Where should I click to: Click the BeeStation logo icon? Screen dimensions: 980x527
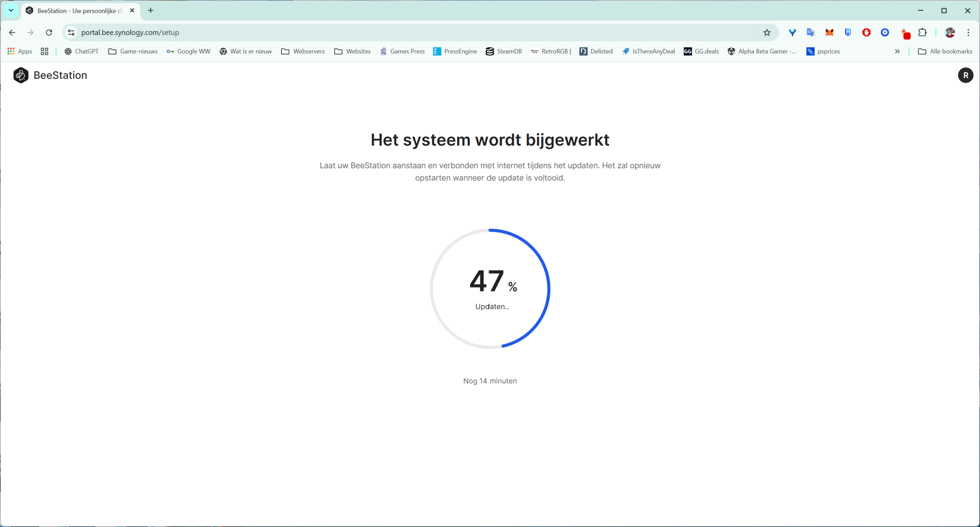(21, 75)
